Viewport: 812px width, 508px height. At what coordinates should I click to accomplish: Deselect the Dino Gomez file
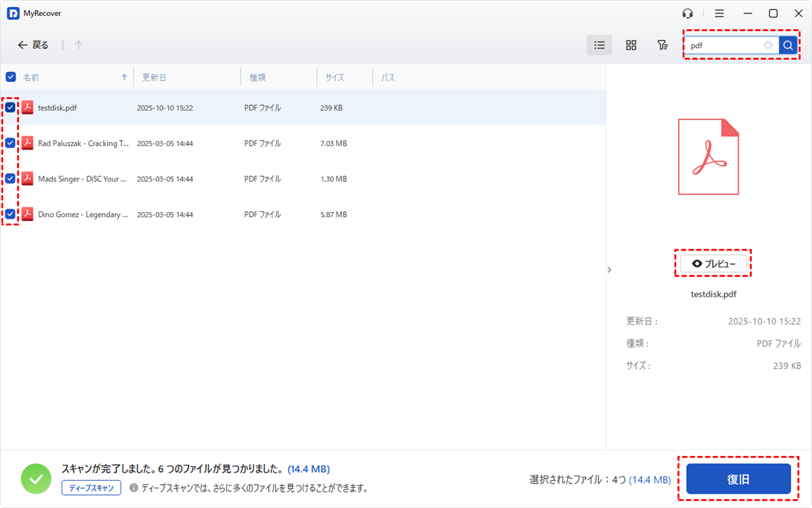tap(11, 214)
